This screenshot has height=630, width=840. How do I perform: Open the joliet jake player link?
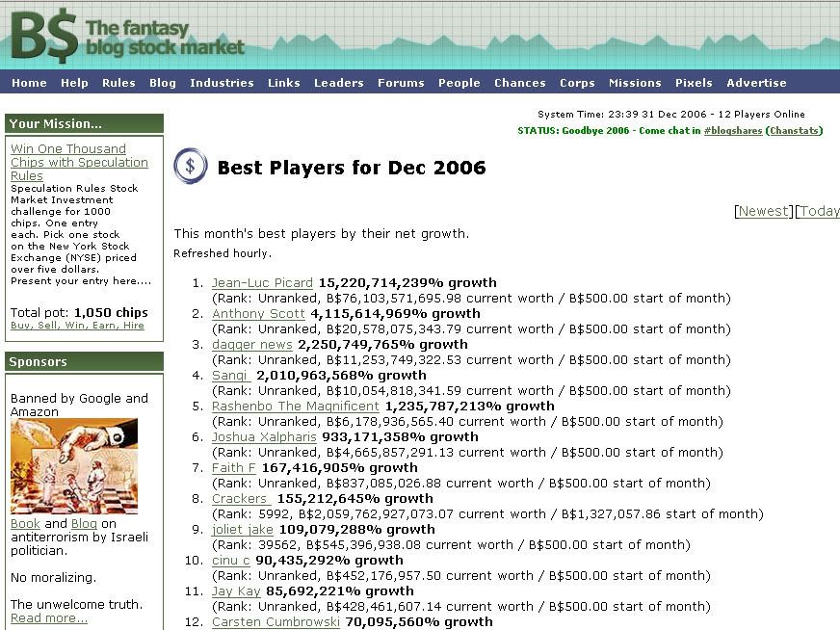pos(242,529)
